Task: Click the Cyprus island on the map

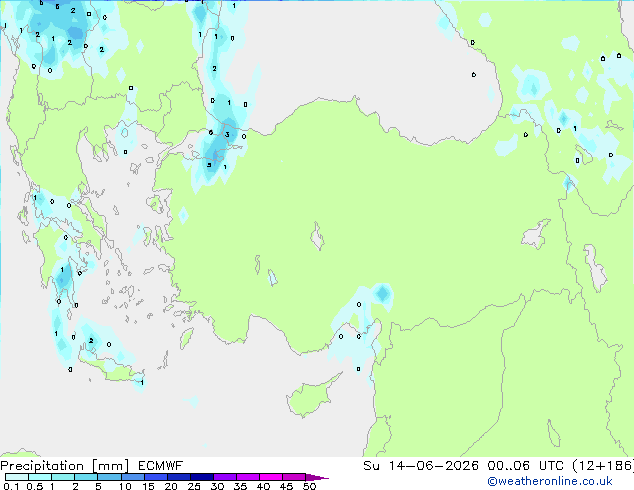Action: pos(311,398)
